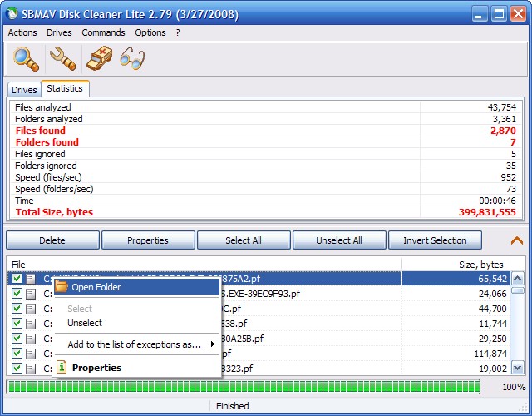Click file icon in the 24,066 row
This screenshot has height=416, width=532.
tap(31, 294)
